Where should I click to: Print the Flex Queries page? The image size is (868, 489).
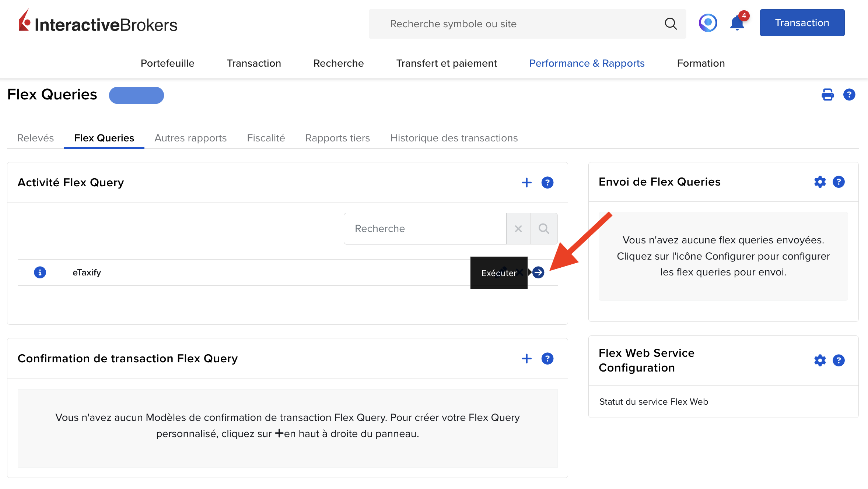827,95
